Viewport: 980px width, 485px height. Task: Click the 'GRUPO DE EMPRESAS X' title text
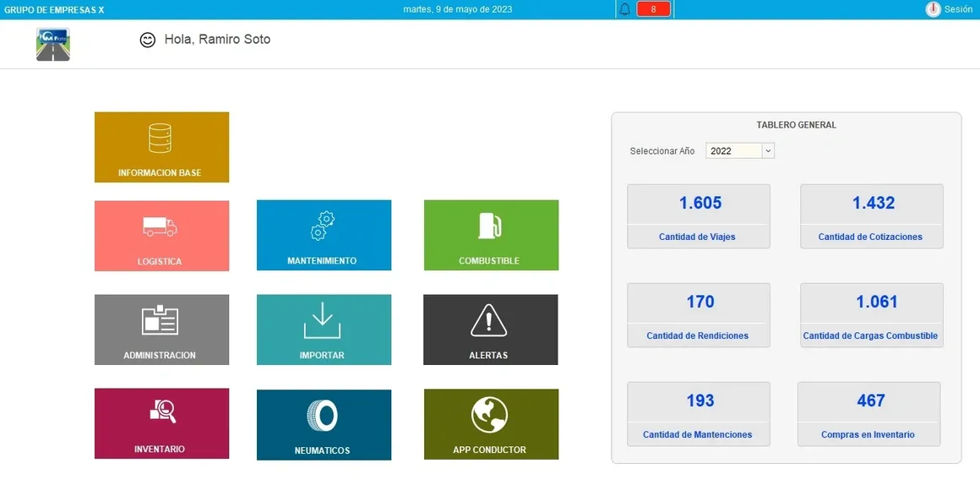coord(54,10)
